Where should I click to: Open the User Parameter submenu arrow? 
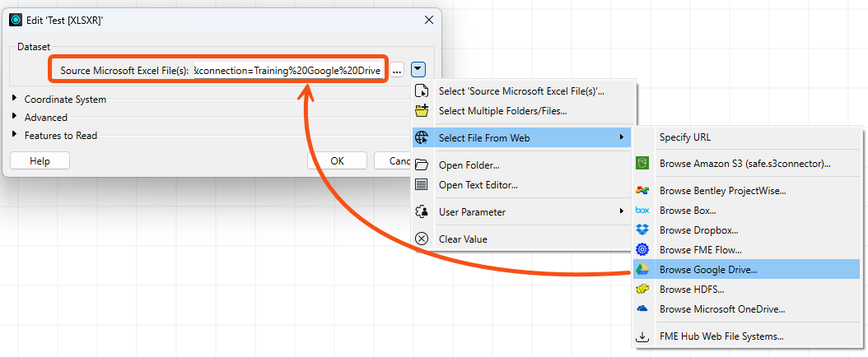coord(623,211)
